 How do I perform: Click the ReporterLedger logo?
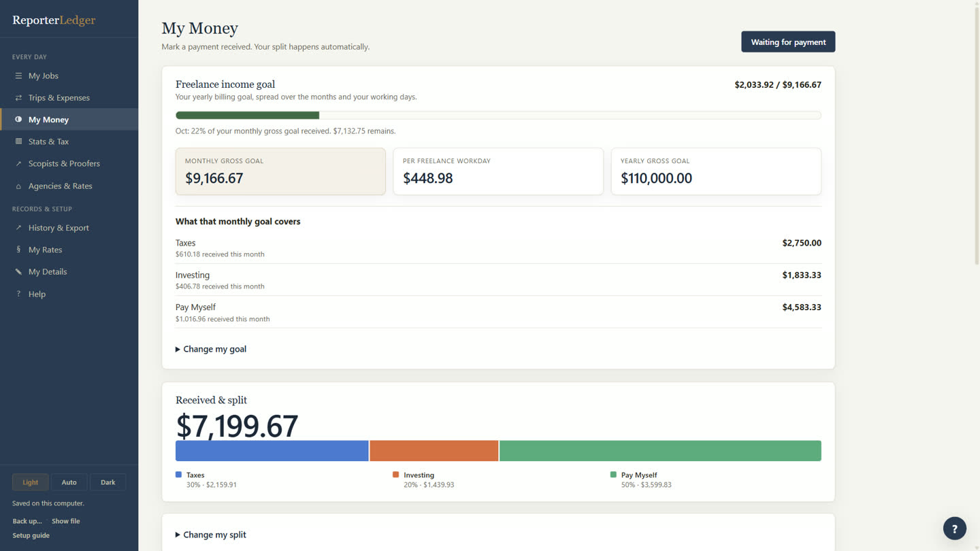pos(54,20)
